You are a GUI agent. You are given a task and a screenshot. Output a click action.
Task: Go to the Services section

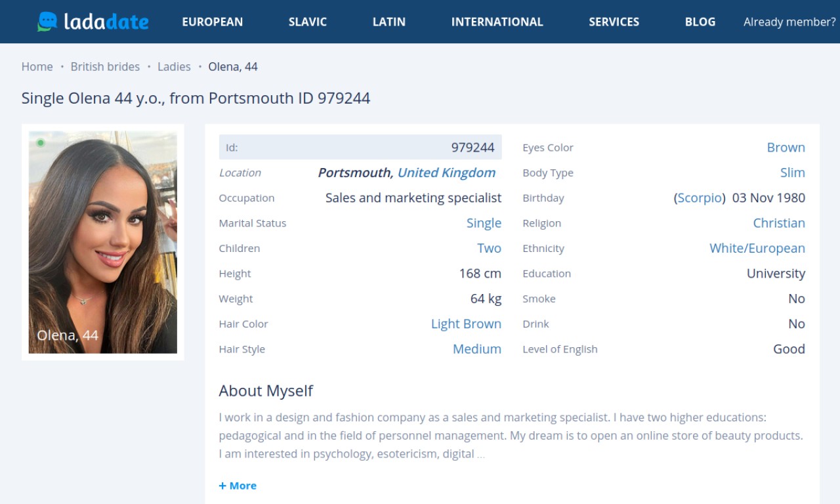pos(614,22)
